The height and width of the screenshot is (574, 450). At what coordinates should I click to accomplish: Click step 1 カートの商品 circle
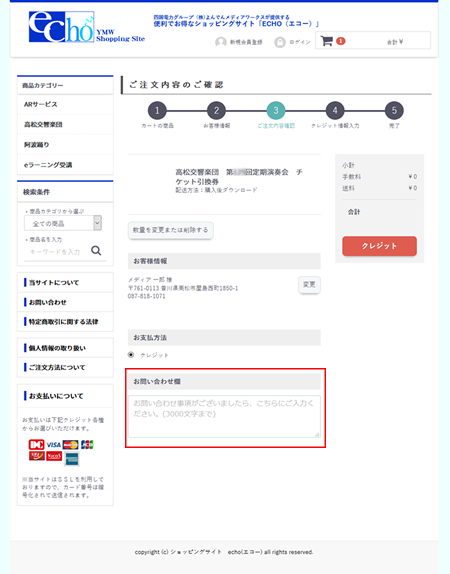157,111
